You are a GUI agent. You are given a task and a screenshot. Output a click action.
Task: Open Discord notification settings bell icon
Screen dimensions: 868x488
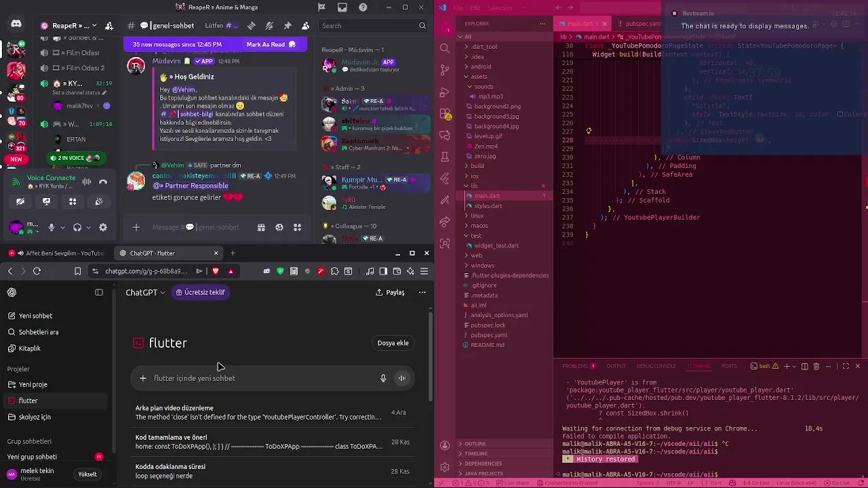point(269,26)
